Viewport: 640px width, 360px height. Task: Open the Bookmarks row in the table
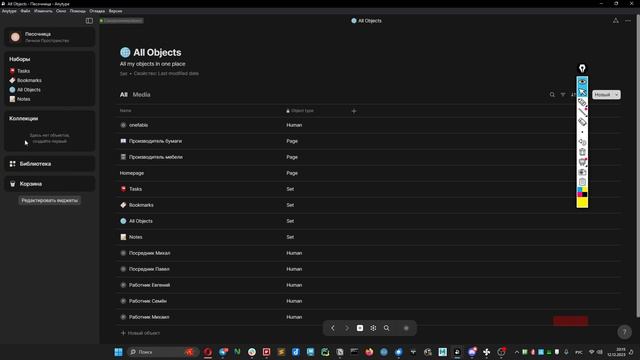click(x=369, y=205)
